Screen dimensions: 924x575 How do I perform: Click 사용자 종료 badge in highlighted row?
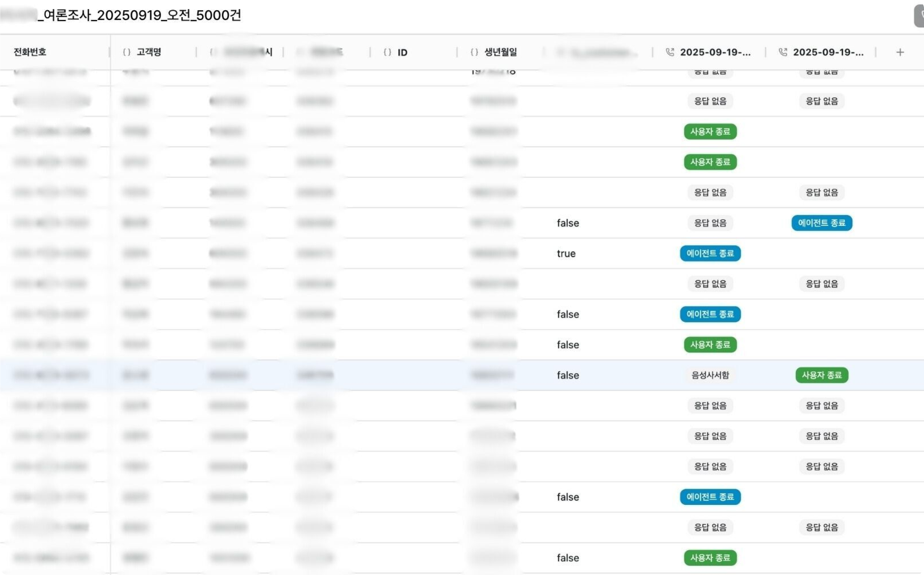point(821,375)
